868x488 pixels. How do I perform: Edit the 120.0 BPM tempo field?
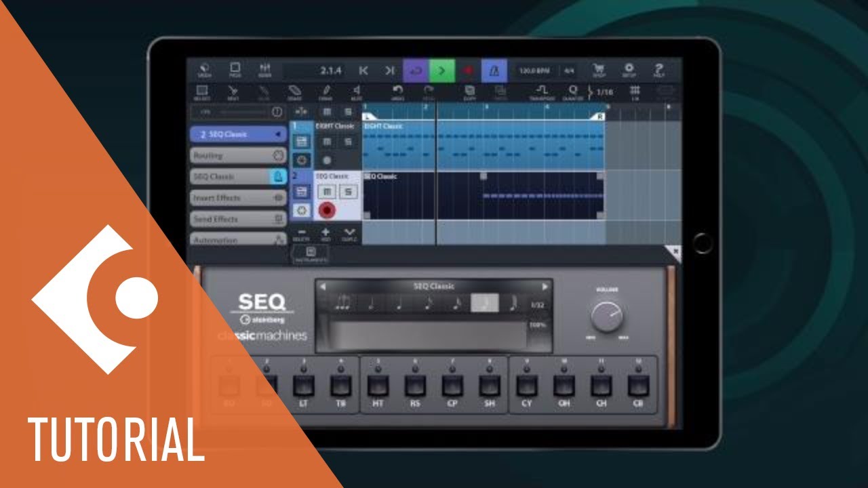535,70
